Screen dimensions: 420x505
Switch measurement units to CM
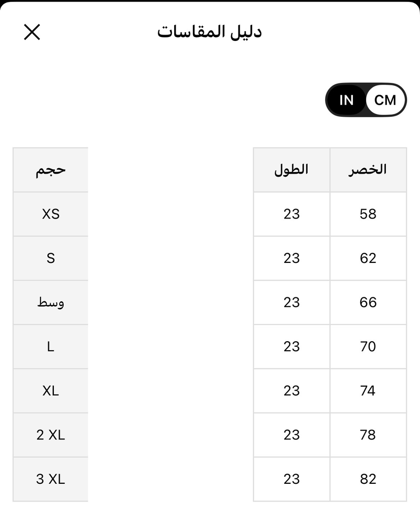click(385, 100)
